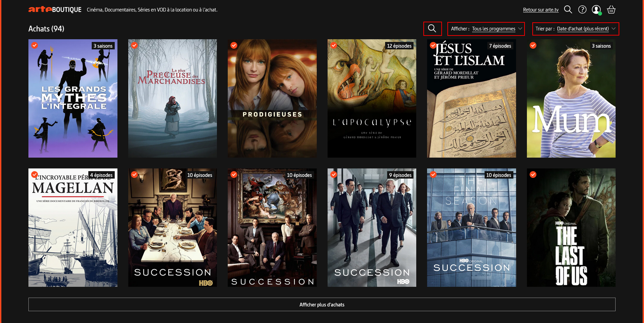This screenshot has width=644, height=323.
Task: Open La plus Précieuse des Marchandises poster
Action: click(173, 98)
